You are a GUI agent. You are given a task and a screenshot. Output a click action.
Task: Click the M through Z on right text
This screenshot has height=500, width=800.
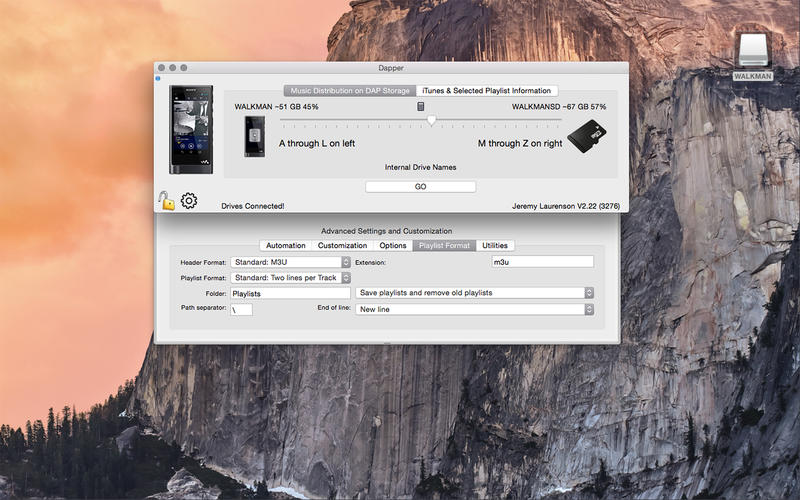[x=520, y=144]
